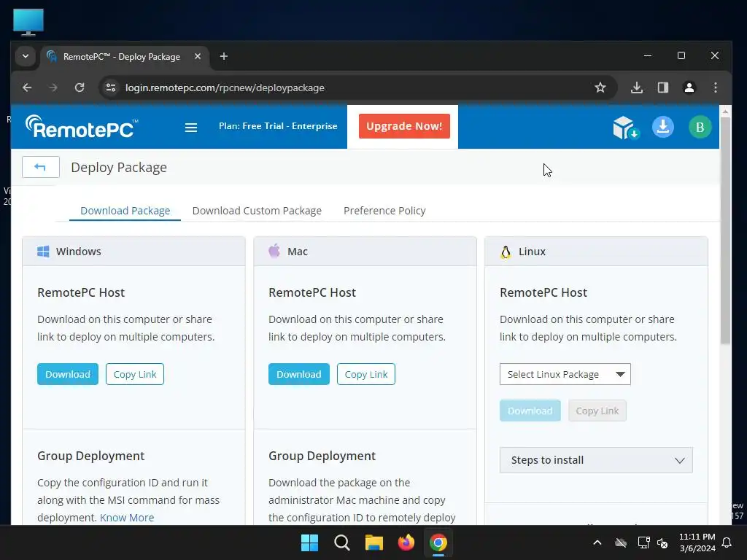Click the Linux Copy Link button
Image resolution: width=747 pixels, height=560 pixels.
tap(597, 411)
